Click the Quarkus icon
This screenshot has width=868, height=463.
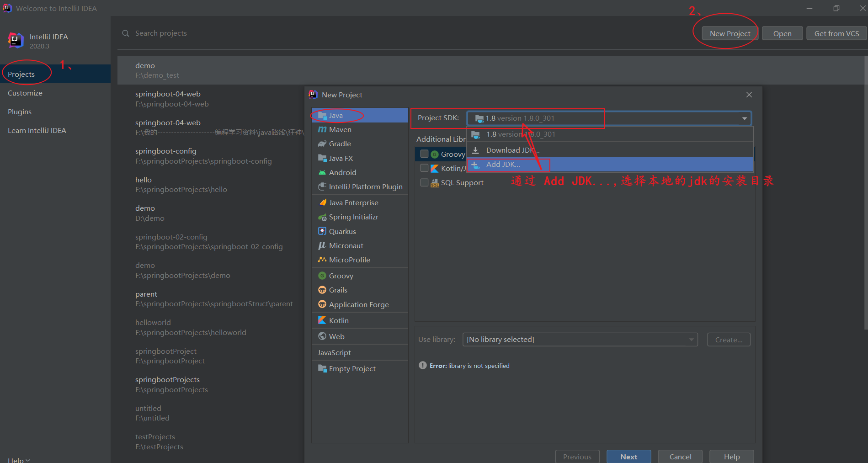tap(322, 231)
